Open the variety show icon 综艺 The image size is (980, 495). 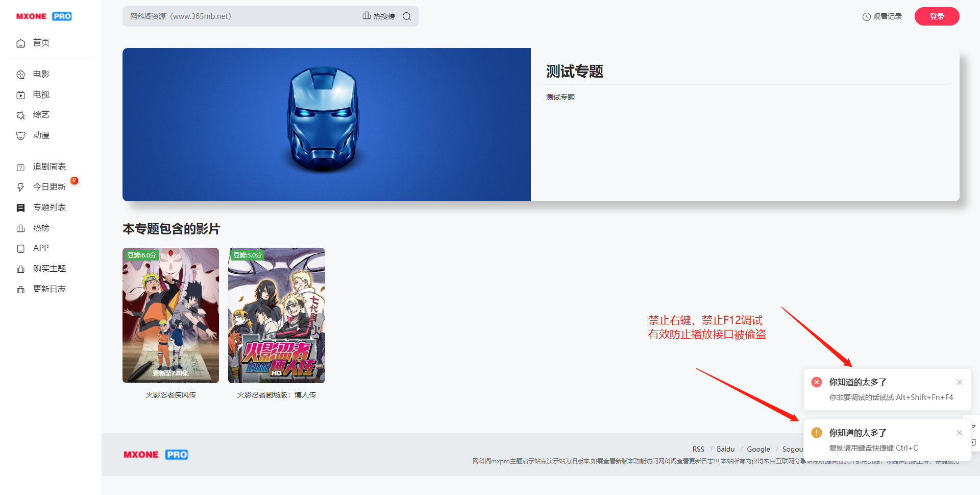pos(21,115)
